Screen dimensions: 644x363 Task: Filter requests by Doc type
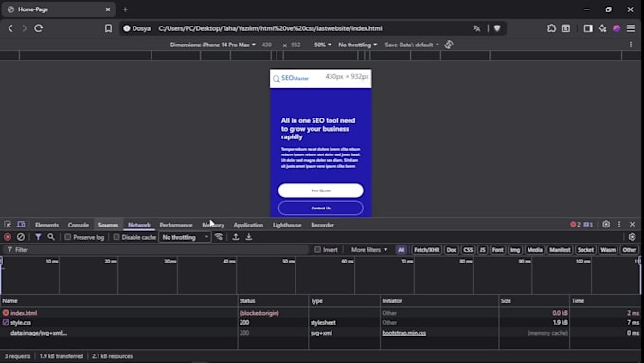pyautogui.click(x=452, y=250)
